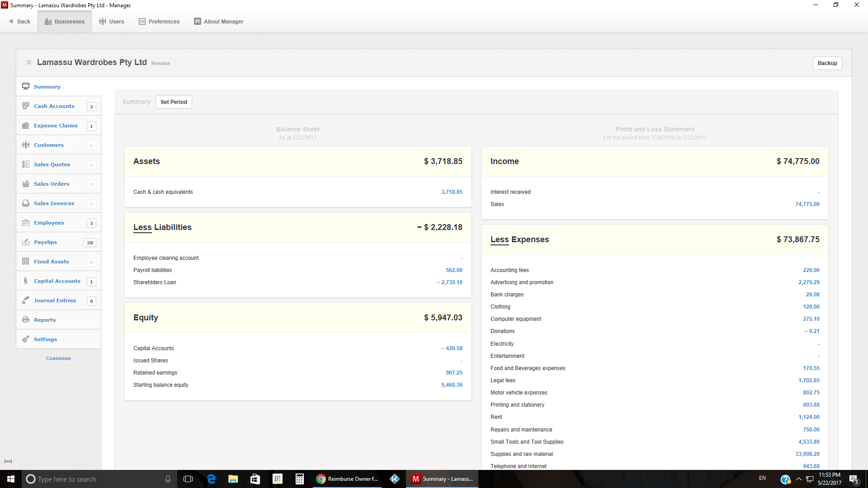Open Windows Start menu
This screenshot has height=488, width=868.
click(x=11, y=479)
